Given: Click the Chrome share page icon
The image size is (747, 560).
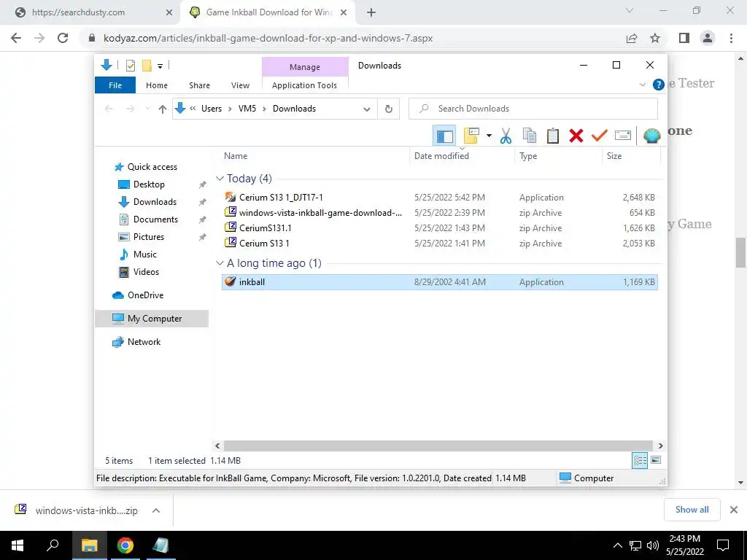Looking at the screenshot, I should [x=632, y=38].
